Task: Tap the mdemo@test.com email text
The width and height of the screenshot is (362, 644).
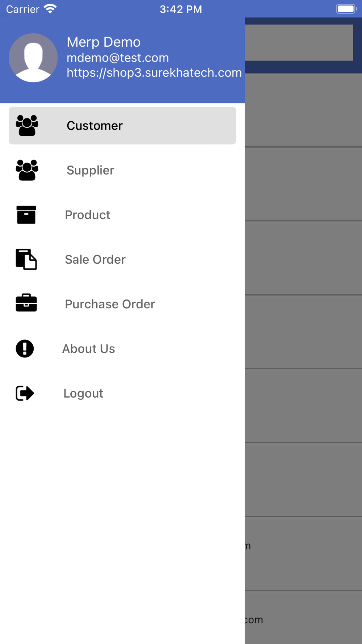Action: click(x=118, y=58)
